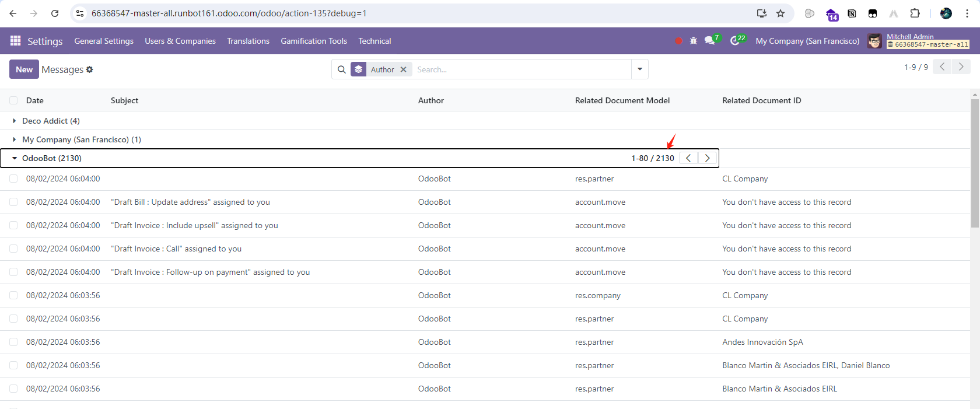The width and height of the screenshot is (980, 409).
Task: Open "Blanco Martin & Asociados EIRL, Daniel Blanco" document
Action: (806, 365)
